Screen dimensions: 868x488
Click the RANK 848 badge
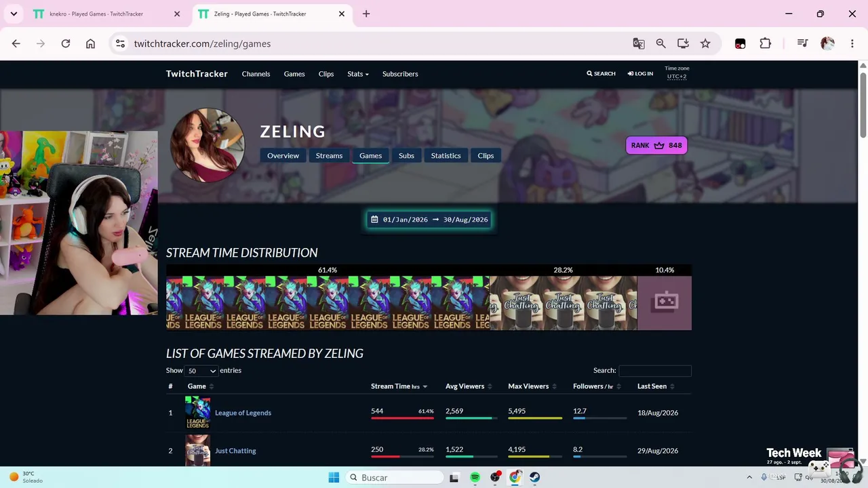(656, 145)
